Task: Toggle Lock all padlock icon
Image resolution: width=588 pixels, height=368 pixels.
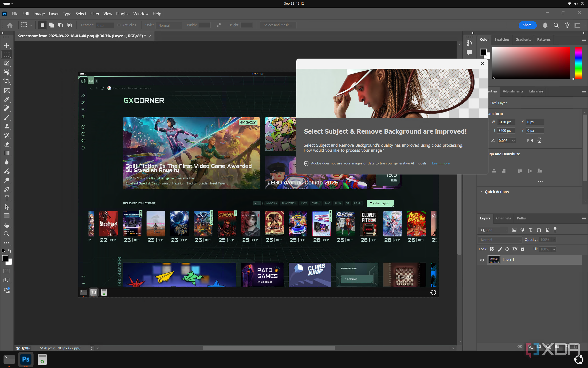Action: [x=522, y=249]
